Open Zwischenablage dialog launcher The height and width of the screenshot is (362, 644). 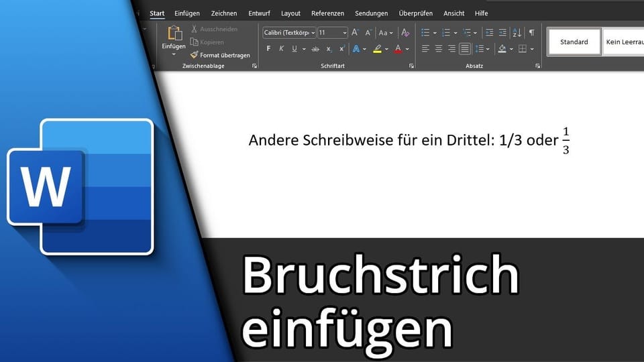click(254, 66)
